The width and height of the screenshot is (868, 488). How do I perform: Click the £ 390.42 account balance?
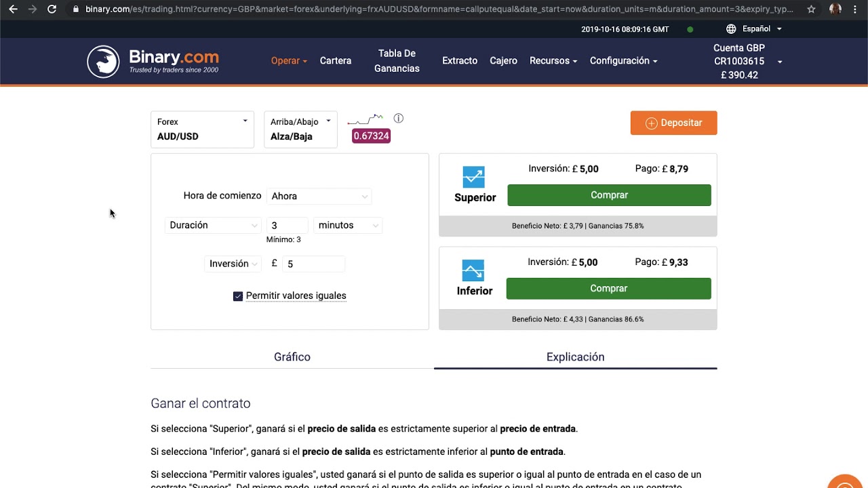point(739,75)
